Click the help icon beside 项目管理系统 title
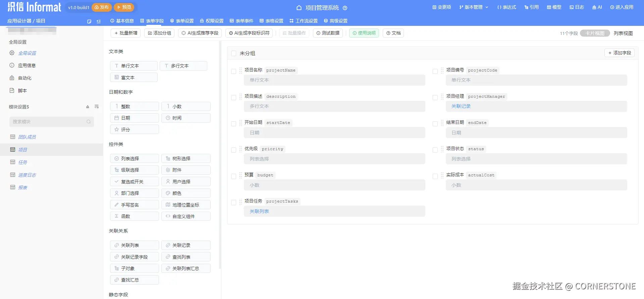644x299 pixels. click(345, 8)
